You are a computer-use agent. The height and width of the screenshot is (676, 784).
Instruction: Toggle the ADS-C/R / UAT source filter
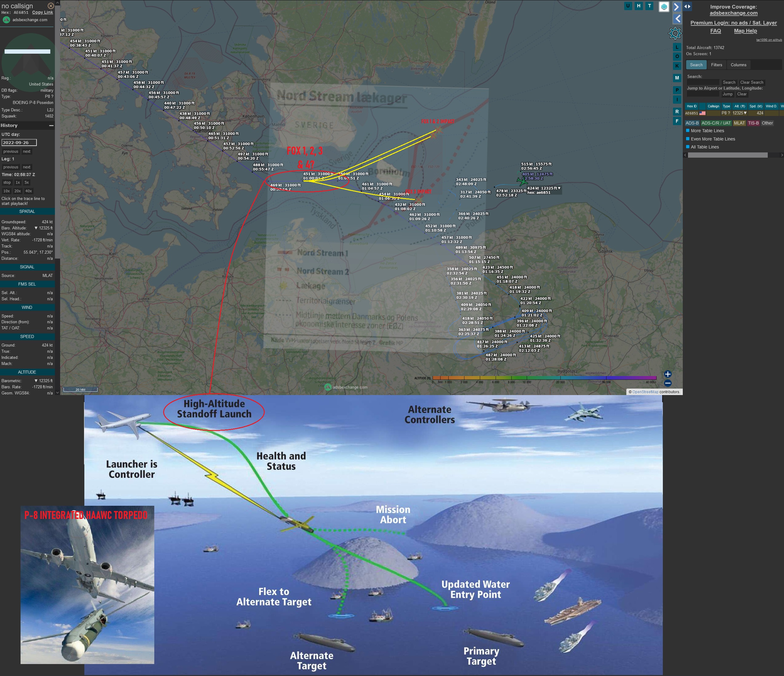716,123
